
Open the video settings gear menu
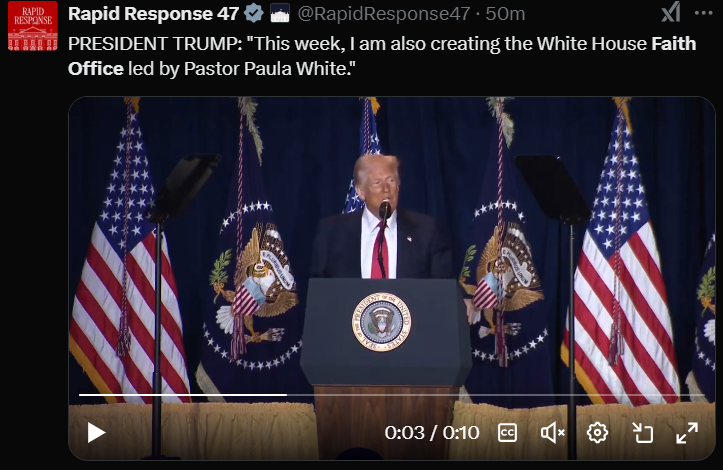click(597, 433)
